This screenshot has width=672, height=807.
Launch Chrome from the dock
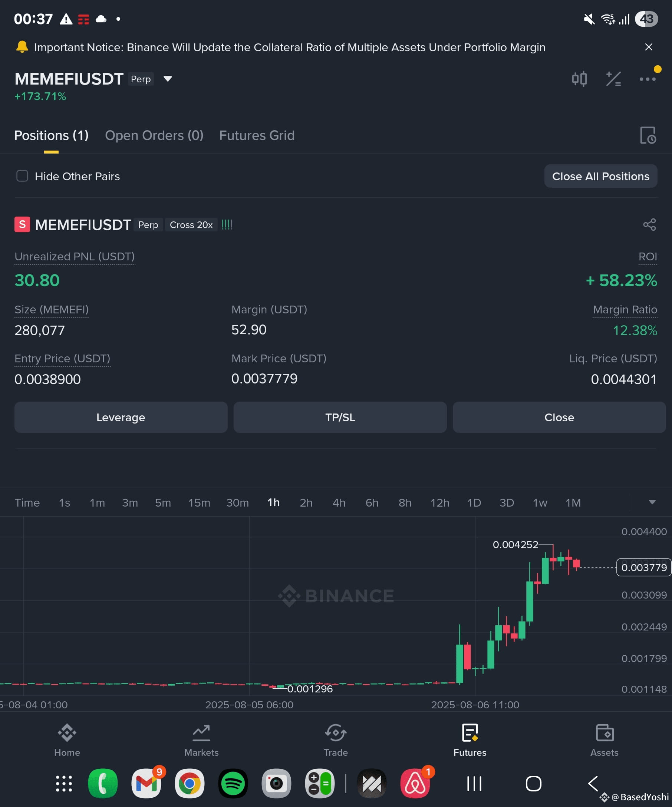click(190, 784)
